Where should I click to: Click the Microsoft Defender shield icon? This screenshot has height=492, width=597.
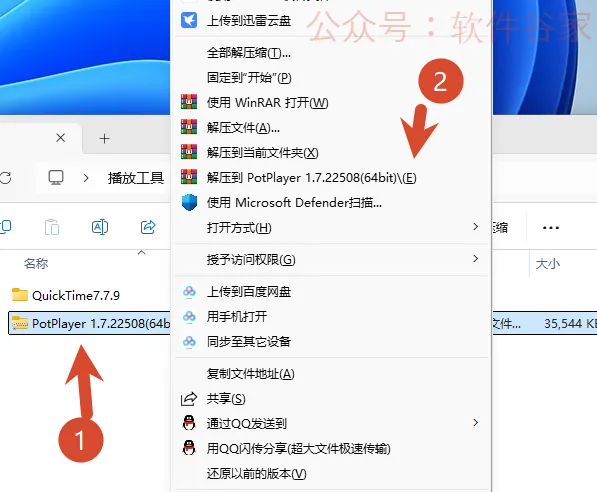coord(189,202)
